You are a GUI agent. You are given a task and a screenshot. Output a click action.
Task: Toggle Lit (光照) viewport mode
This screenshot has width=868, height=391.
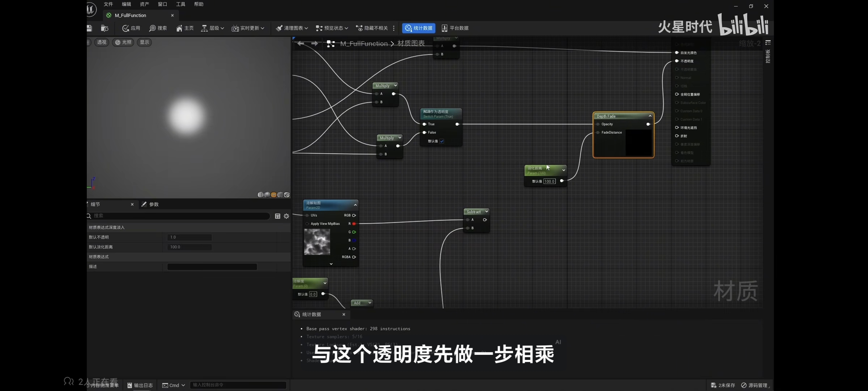pyautogui.click(x=123, y=42)
